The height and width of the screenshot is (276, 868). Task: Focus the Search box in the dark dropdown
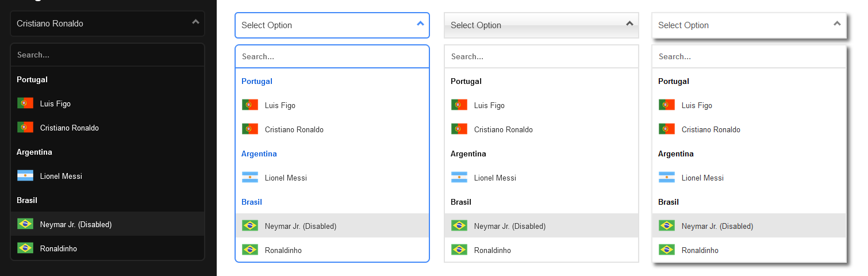107,55
